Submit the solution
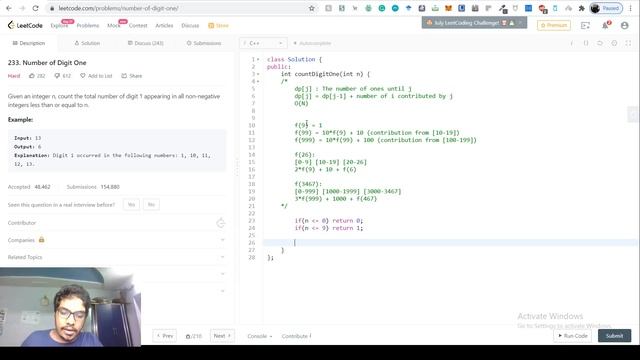640x360 pixels. 614,336
